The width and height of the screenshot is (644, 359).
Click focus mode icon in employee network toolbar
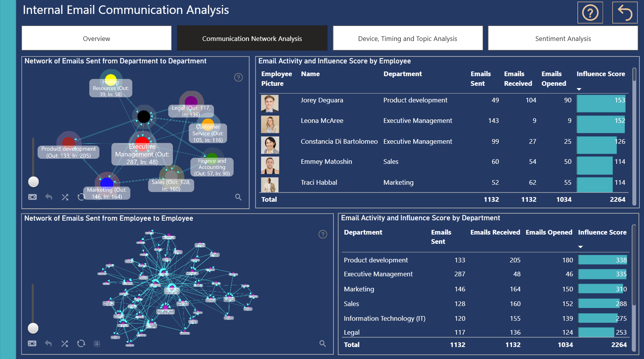point(32,343)
